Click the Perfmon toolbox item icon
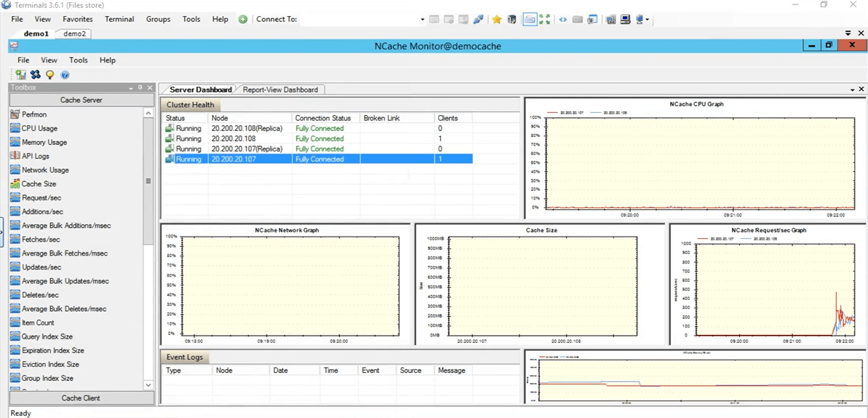 pyautogui.click(x=15, y=114)
